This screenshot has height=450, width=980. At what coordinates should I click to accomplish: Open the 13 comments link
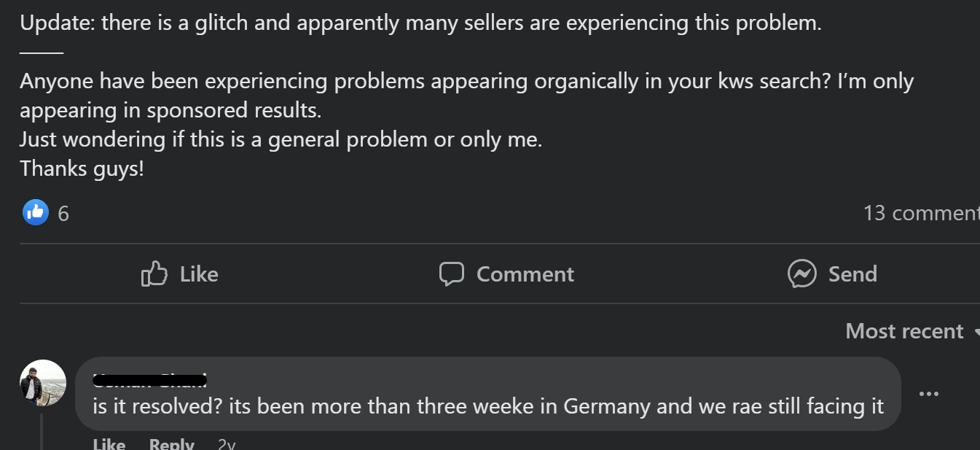point(920,213)
